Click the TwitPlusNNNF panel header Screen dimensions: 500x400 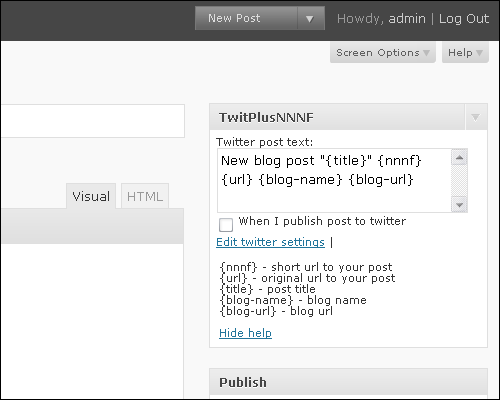(x=348, y=117)
